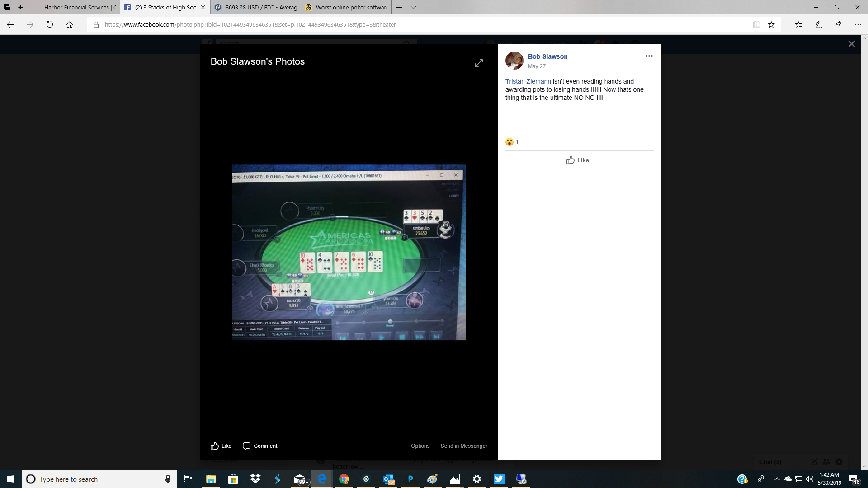This screenshot has width=868, height=488.
Task: Open Google Chrome from taskbar
Action: [x=344, y=479]
